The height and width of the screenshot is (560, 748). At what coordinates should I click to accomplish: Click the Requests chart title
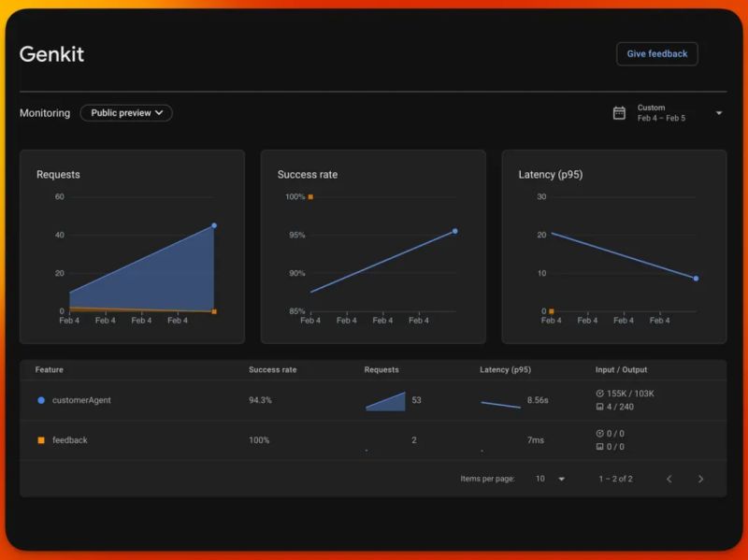58,175
